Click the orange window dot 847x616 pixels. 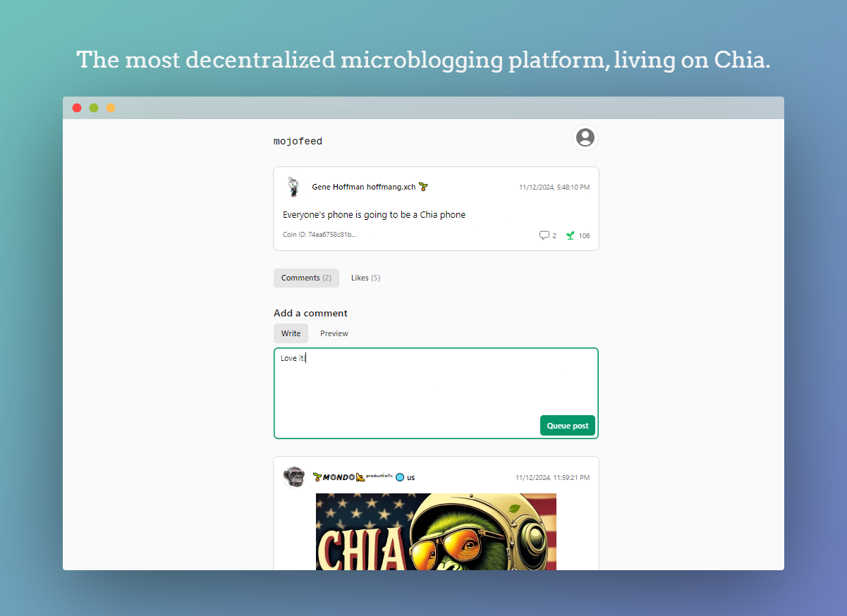(x=111, y=108)
